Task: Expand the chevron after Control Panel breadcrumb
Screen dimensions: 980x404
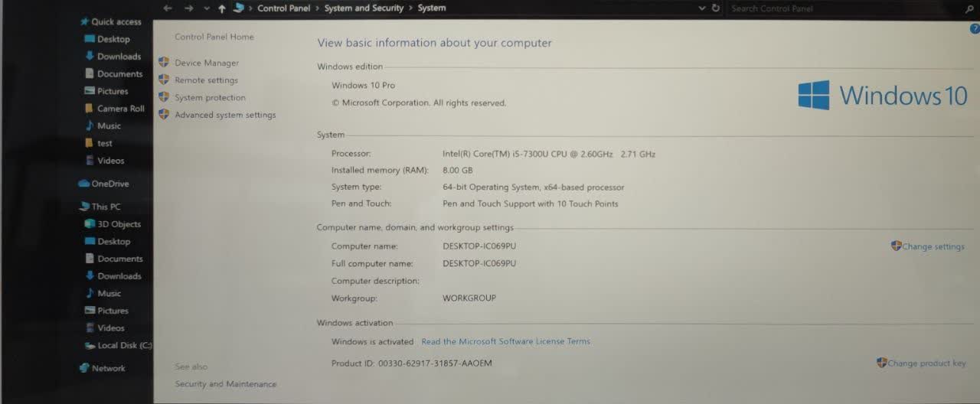Action: click(x=317, y=8)
